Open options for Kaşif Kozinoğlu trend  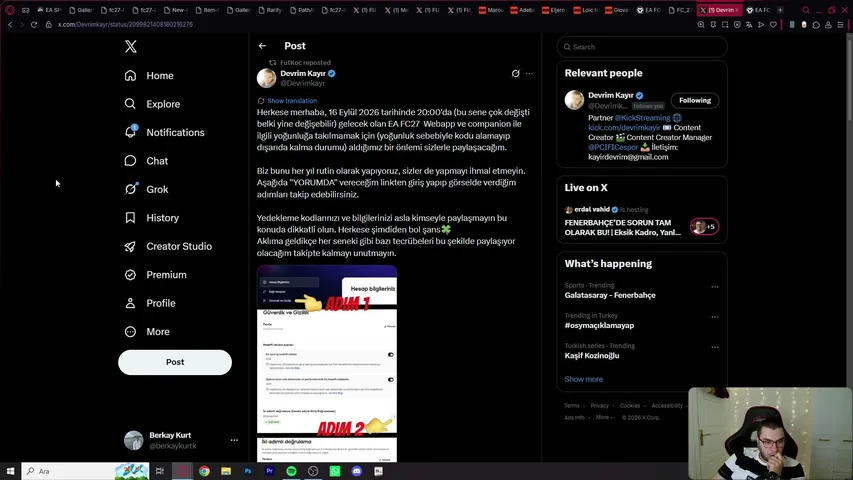pyautogui.click(x=715, y=347)
